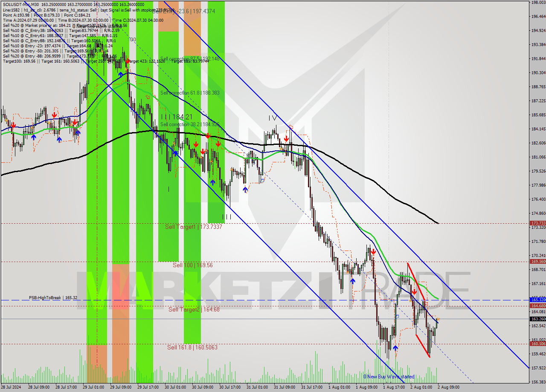The width and height of the screenshot is (546, 392).
Task: Click the '0 New Sell wave started' label
Action: [x=98, y=26]
